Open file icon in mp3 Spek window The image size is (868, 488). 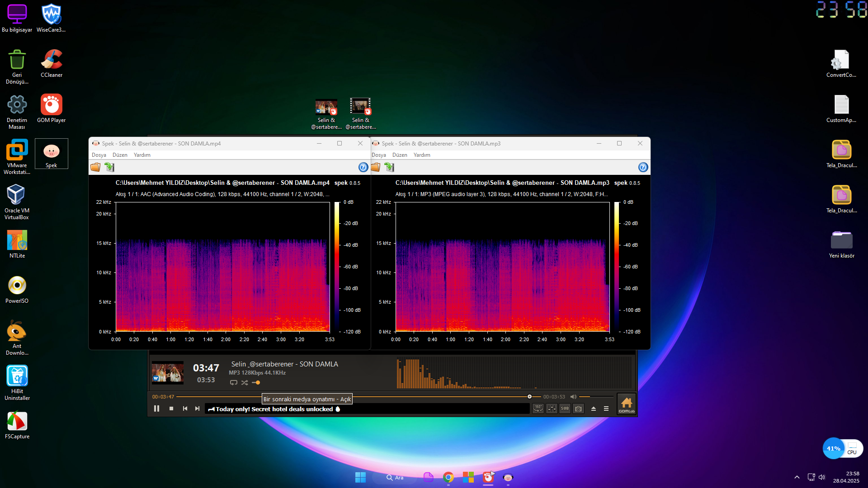[x=376, y=167]
